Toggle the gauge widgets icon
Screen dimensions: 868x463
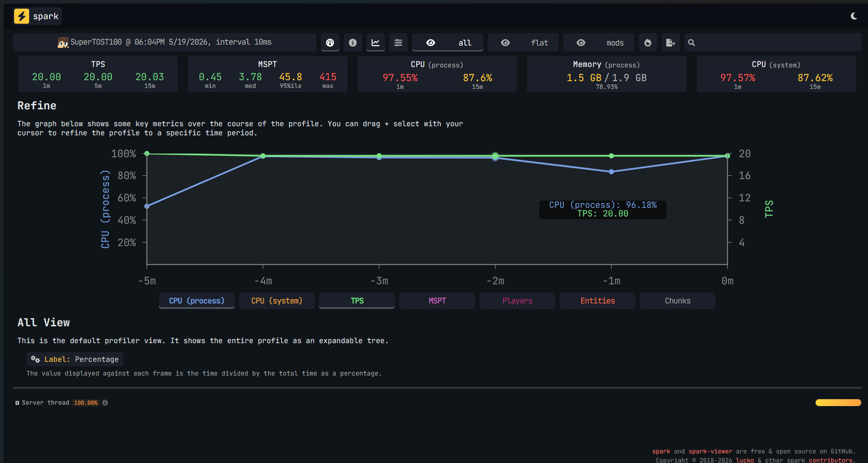[x=330, y=42]
